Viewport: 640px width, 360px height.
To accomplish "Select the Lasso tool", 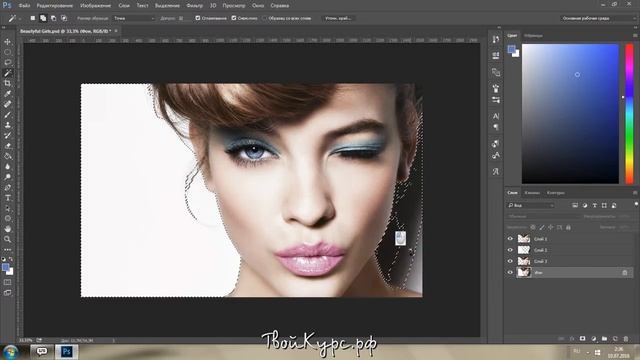I will (7, 62).
